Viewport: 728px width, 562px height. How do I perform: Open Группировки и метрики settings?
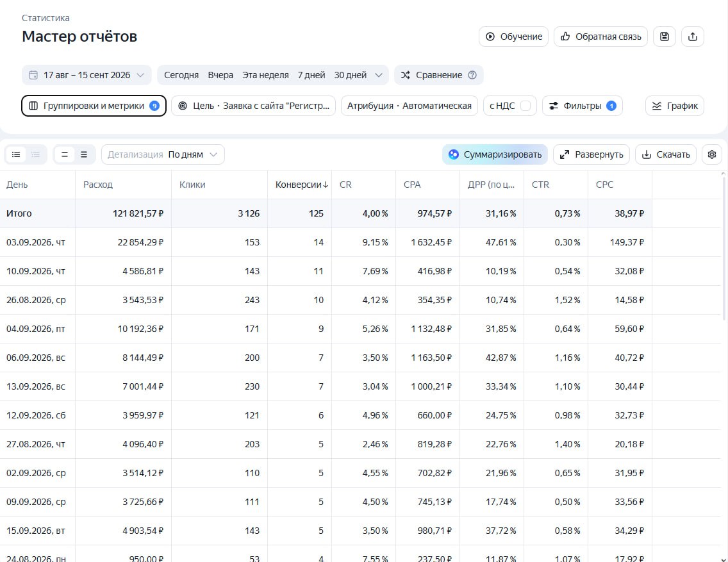[94, 106]
